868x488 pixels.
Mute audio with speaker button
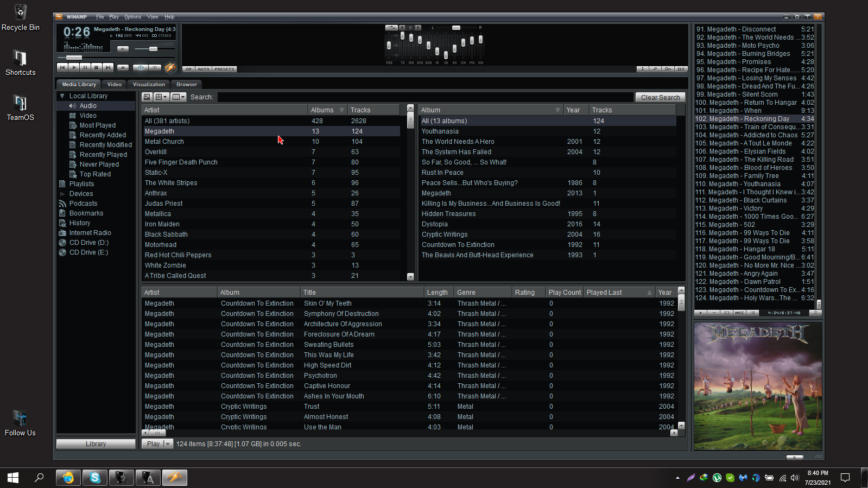pyautogui.click(x=123, y=49)
